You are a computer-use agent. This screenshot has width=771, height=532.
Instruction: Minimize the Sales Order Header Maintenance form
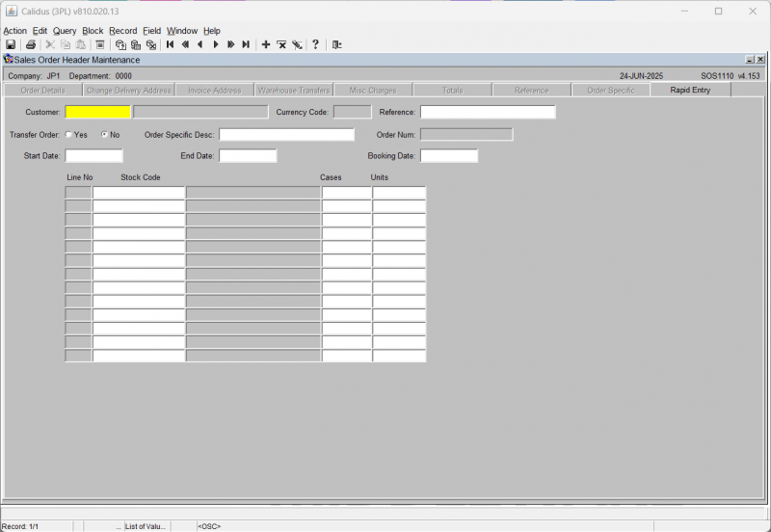[x=750, y=60]
